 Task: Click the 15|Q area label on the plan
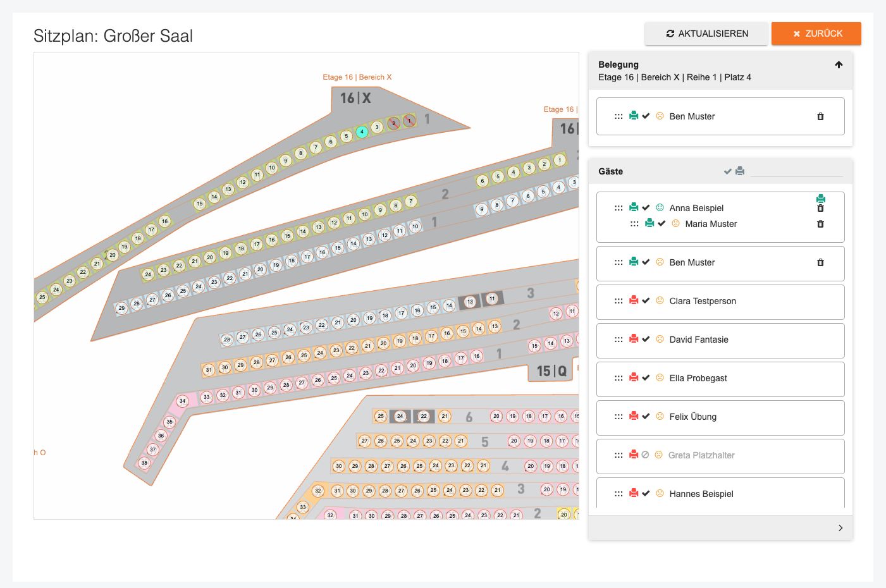coord(551,371)
